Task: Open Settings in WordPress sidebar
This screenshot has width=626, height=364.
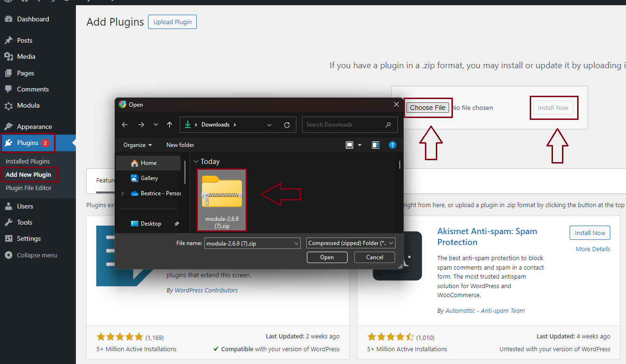Action: [28, 238]
